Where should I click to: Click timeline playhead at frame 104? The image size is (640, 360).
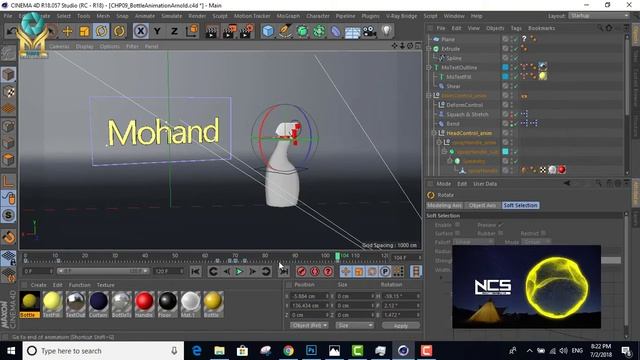click(x=337, y=256)
